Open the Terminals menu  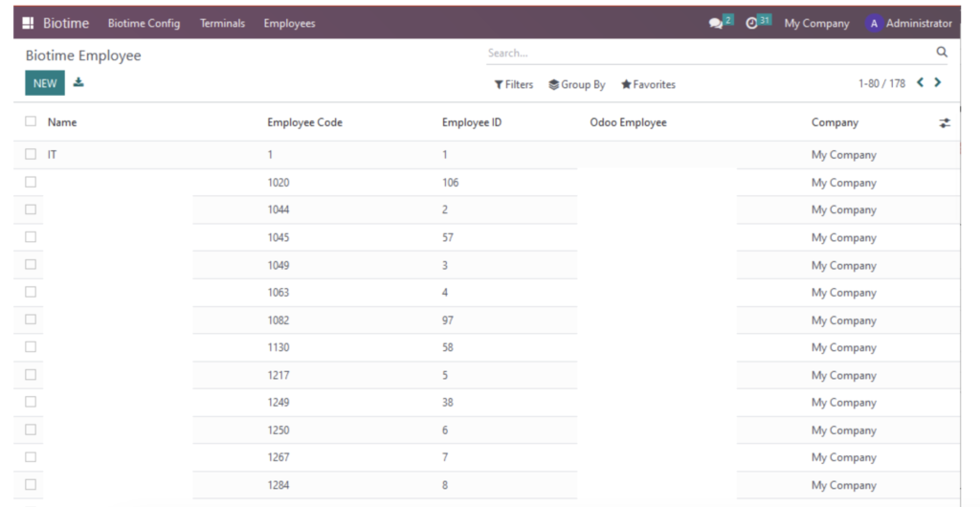[222, 23]
